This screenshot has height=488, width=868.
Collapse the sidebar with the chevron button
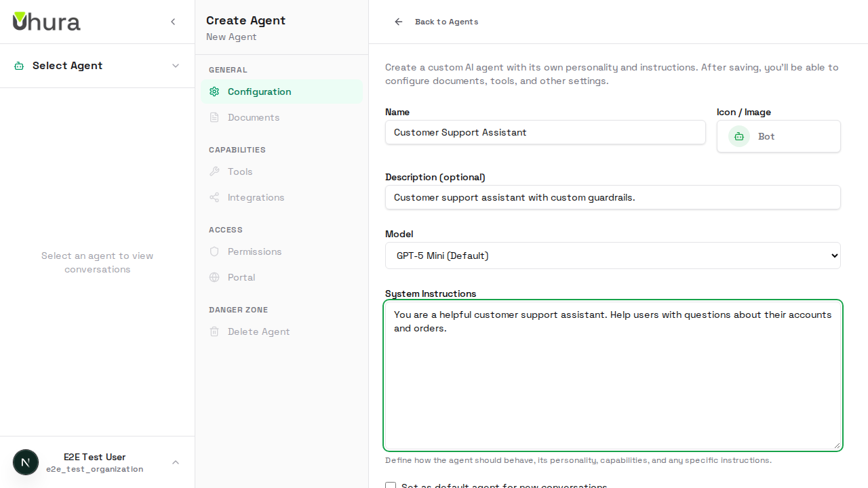pos(173,22)
